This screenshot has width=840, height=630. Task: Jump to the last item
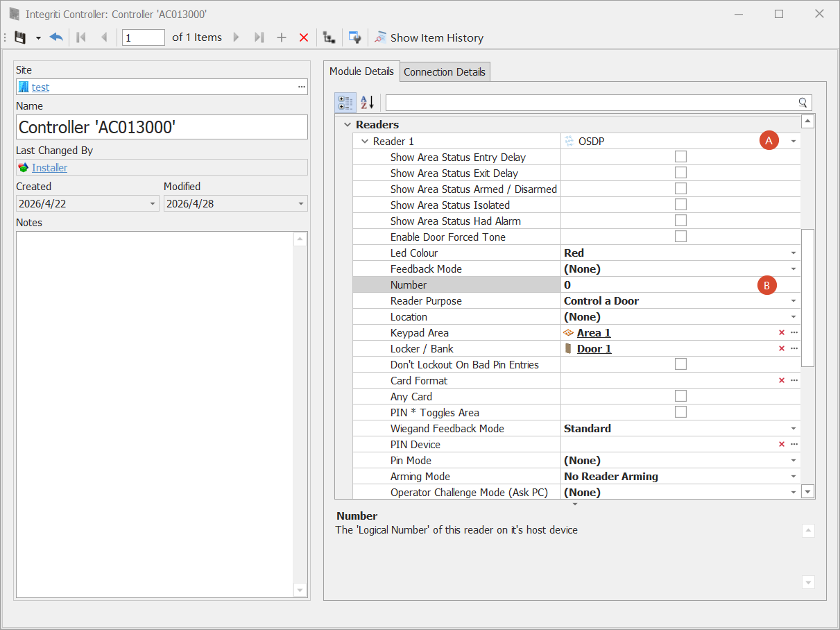(259, 37)
